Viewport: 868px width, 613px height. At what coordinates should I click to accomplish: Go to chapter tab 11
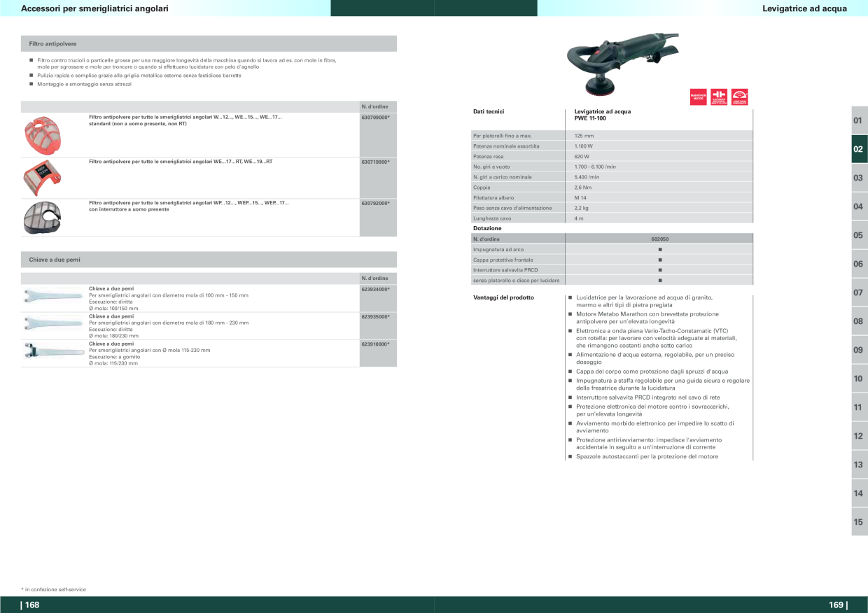[859, 407]
